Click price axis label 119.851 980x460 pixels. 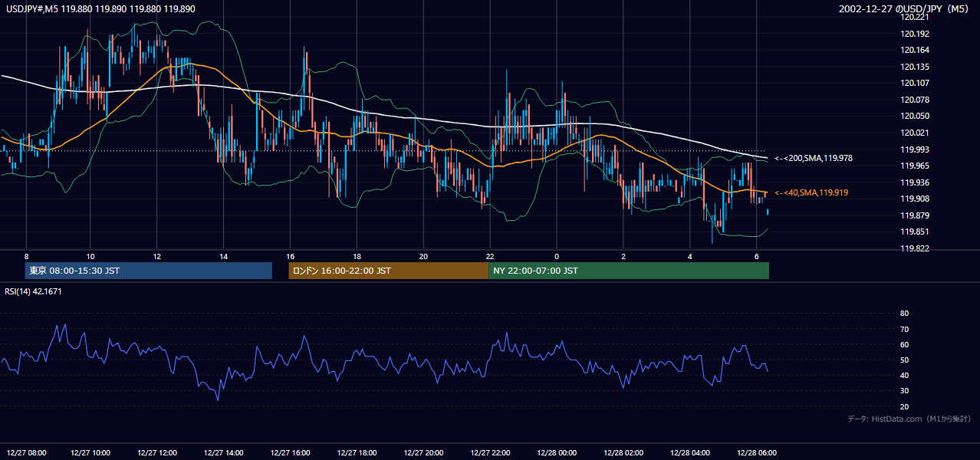coord(914,232)
